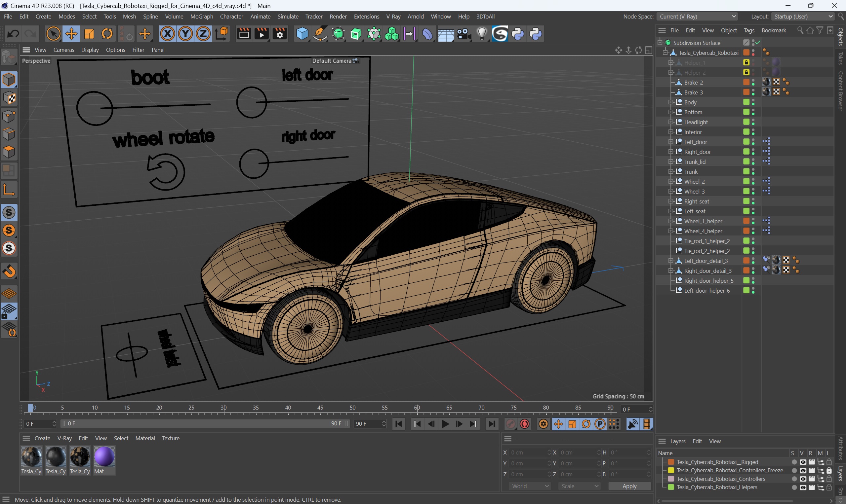Image resolution: width=846 pixels, height=504 pixels.
Task: Click the Rigged layer orange color swatch
Action: [x=671, y=462]
